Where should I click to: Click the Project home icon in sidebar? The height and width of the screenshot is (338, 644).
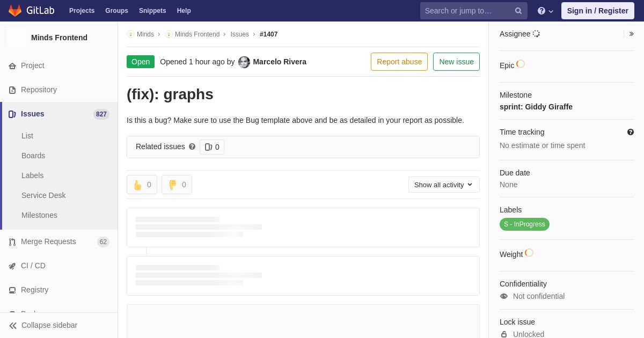[12, 65]
